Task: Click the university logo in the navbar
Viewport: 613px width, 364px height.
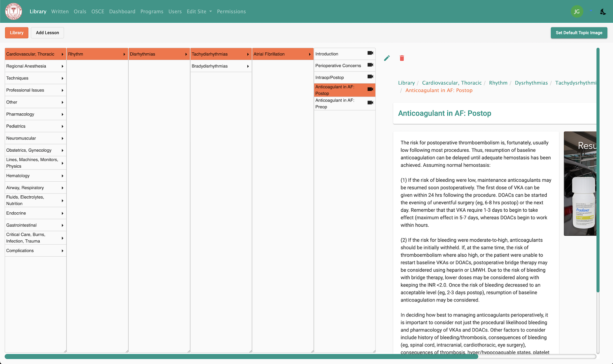Action: [x=13, y=11]
